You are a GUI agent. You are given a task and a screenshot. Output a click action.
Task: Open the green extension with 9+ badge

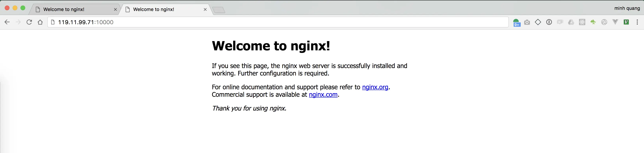click(x=517, y=22)
